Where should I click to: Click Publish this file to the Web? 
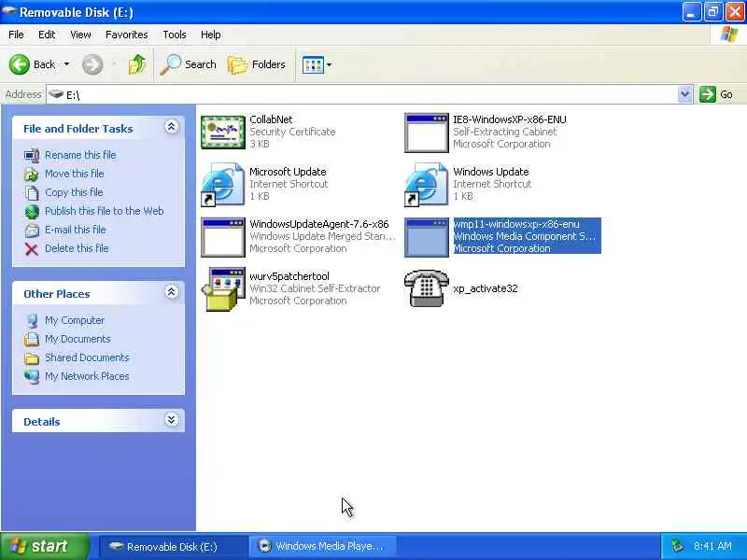point(105,211)
